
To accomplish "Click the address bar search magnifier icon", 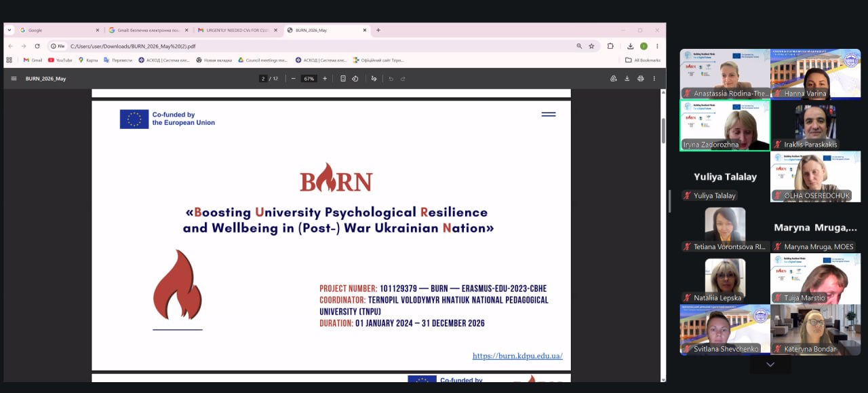I will [579, 46].
